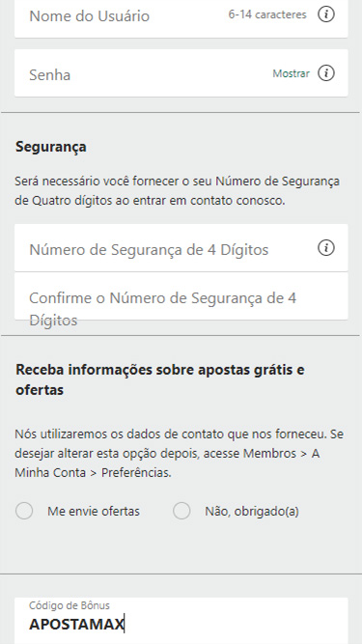Click the Confirme o Número de Segurança field
This screenshot has width=362, height=644.
(x=181, y=296)
